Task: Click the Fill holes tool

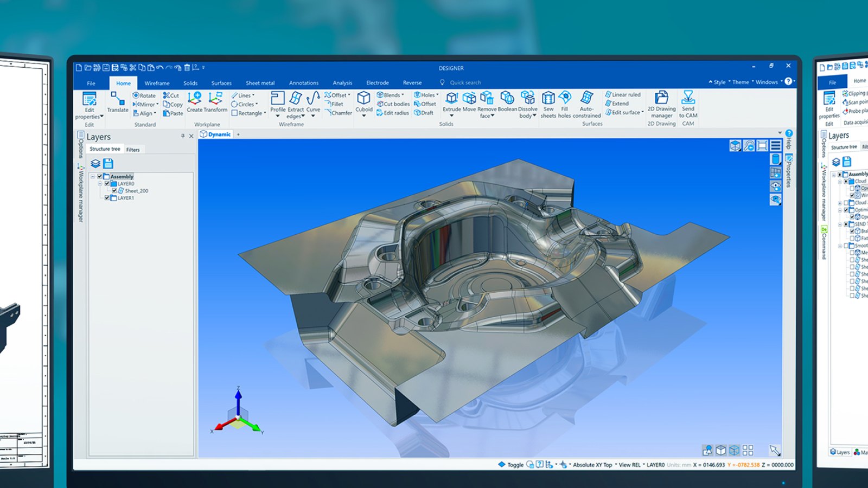Action: (565, 98)
